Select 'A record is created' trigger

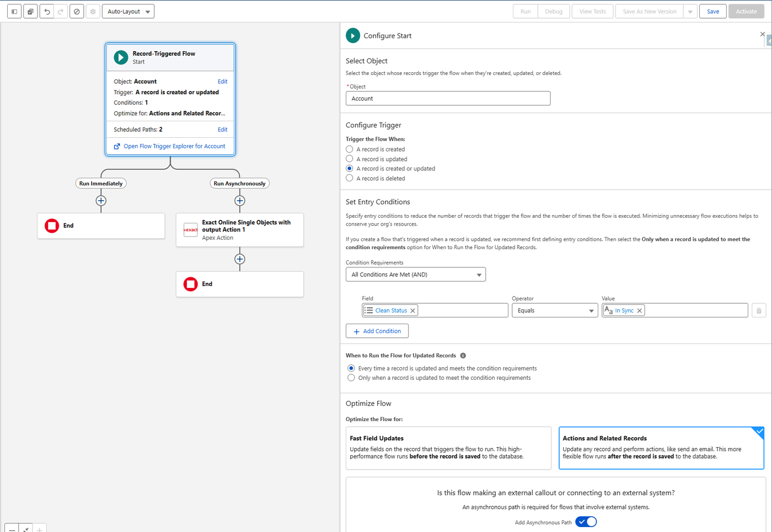pyautogui.click(x=350, y=149)
